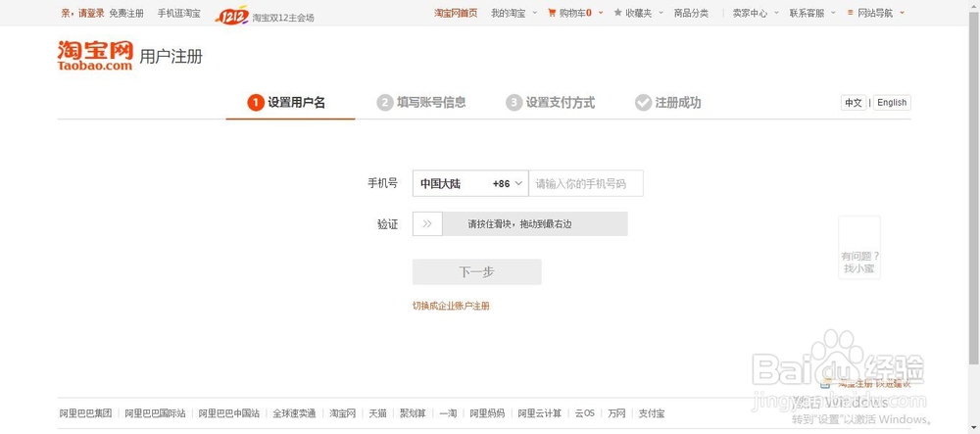Viewport: 980px width, 434px height.
Task: Open the 1212 promotion badge
Action: tap(232, 15)
